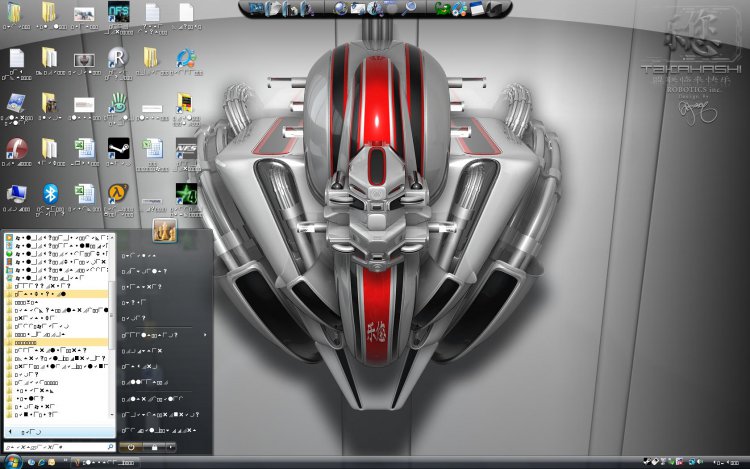Open the folder shortcut with German-flag book

click(185, 102)
